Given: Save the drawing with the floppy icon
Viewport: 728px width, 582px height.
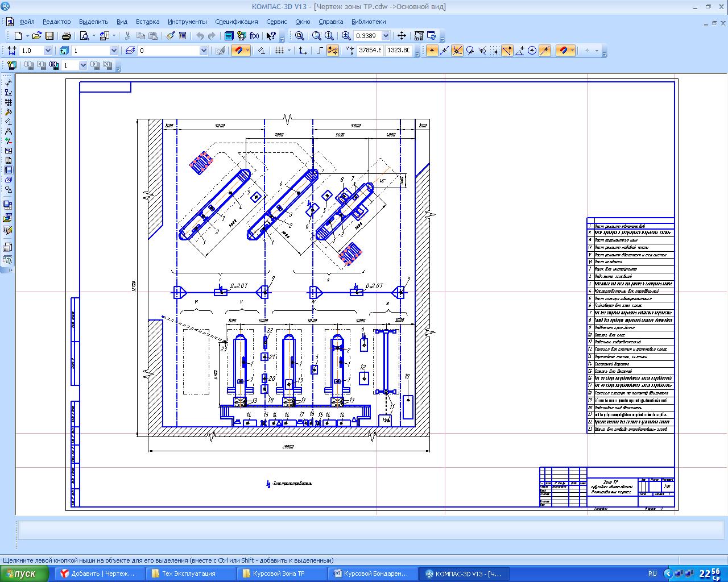Looking at the screenshot, I should click(x=49, y=35).
